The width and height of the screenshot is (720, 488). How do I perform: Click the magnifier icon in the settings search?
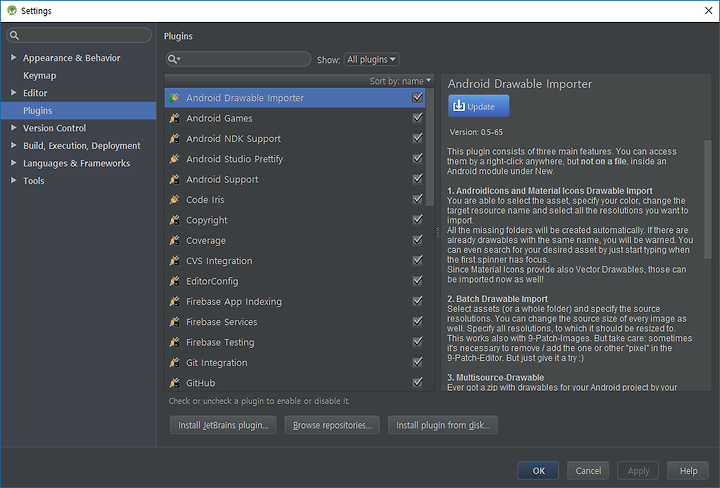click(x=14, y=35)
